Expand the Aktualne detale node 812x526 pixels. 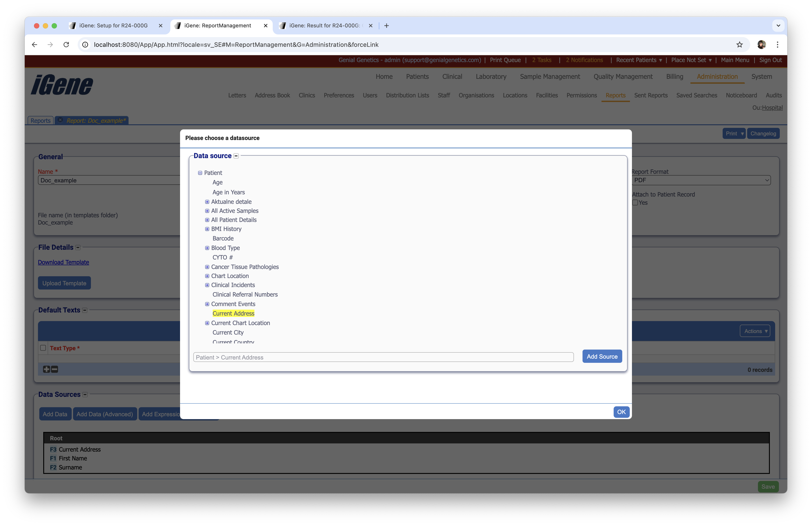click(207, 202)
